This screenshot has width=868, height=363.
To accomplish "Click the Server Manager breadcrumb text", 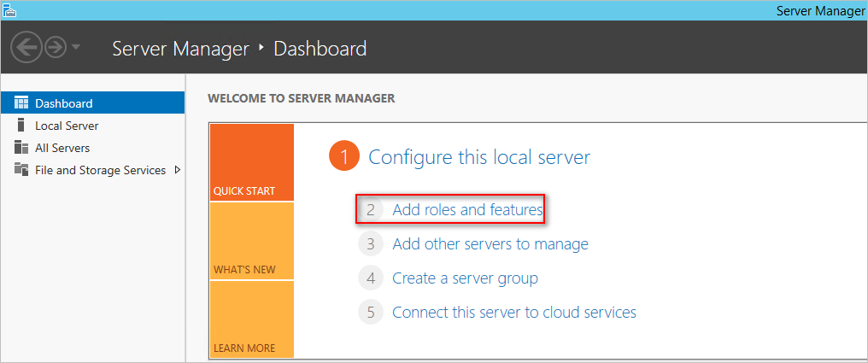I will click(180, 49).
